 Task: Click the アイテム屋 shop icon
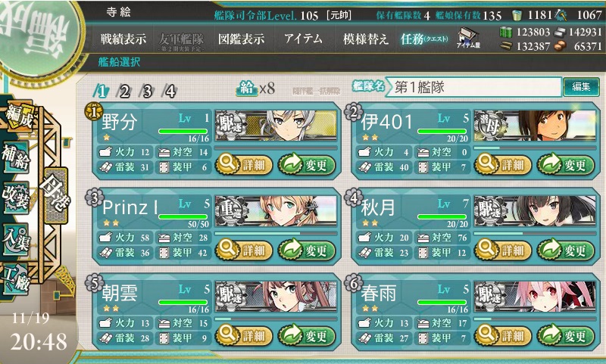(x=468, y=38)
